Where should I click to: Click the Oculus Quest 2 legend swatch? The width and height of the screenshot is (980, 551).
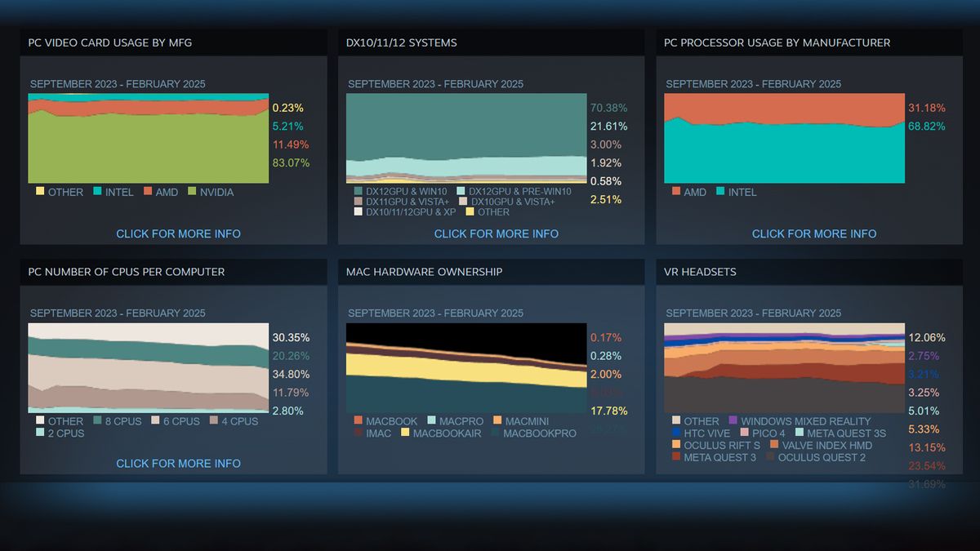(769, 457)
